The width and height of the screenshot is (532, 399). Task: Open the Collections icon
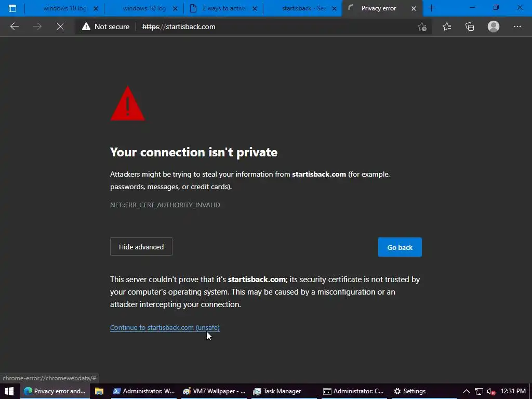click(470, 26)
